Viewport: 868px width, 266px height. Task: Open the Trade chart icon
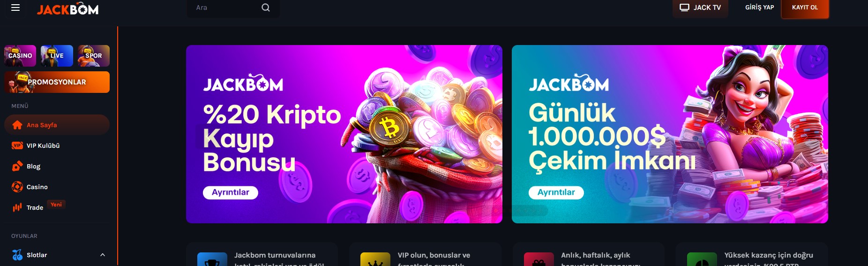tap(17, 207)
